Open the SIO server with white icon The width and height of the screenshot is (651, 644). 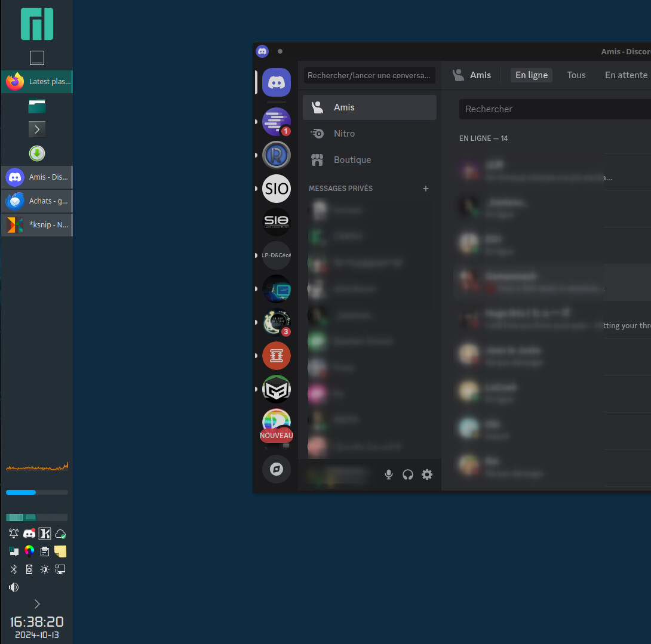pos(276,189)
